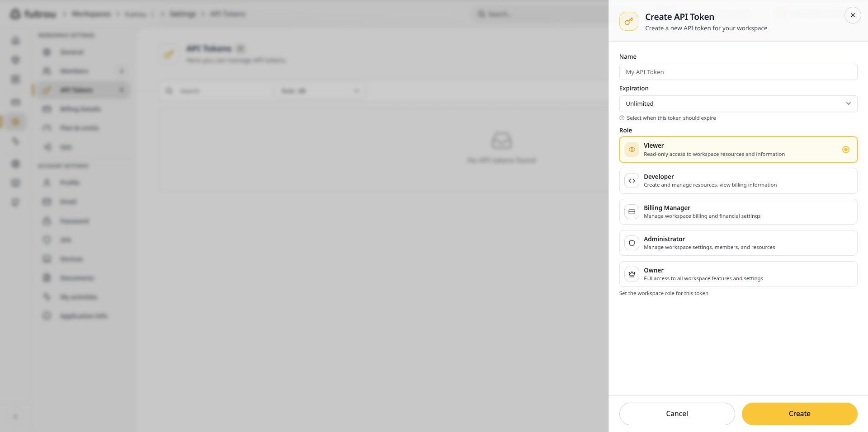Click 'Create a new API token for your workspace'
The height and width of the screenshot is (432, 868).
coord(706,28)
